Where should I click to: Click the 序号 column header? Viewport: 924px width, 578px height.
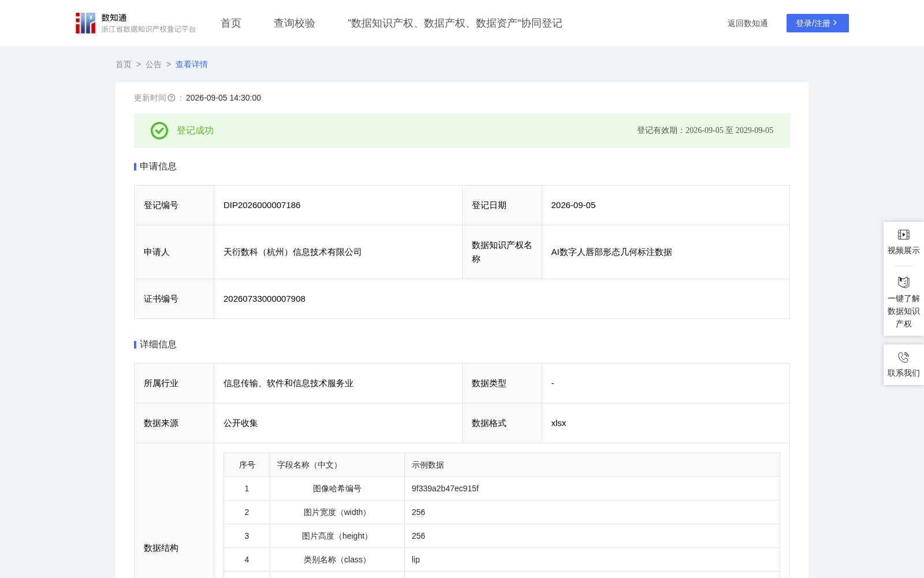(247, 465)
